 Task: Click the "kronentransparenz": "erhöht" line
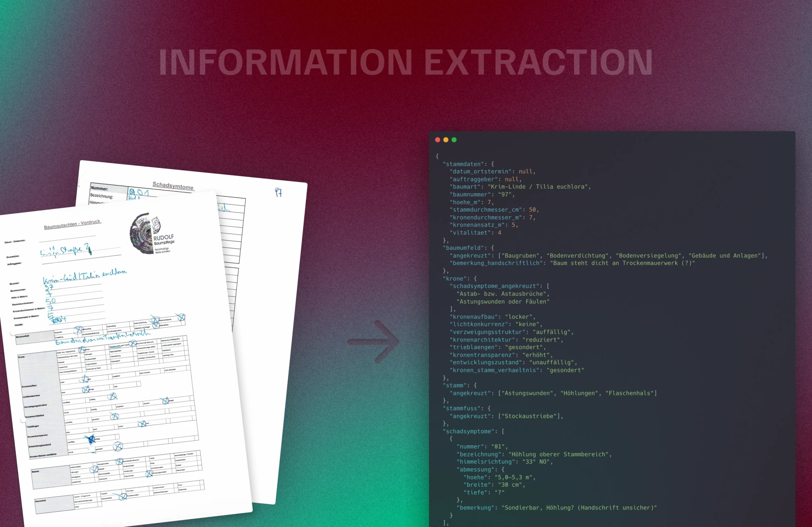click(501, 355)
